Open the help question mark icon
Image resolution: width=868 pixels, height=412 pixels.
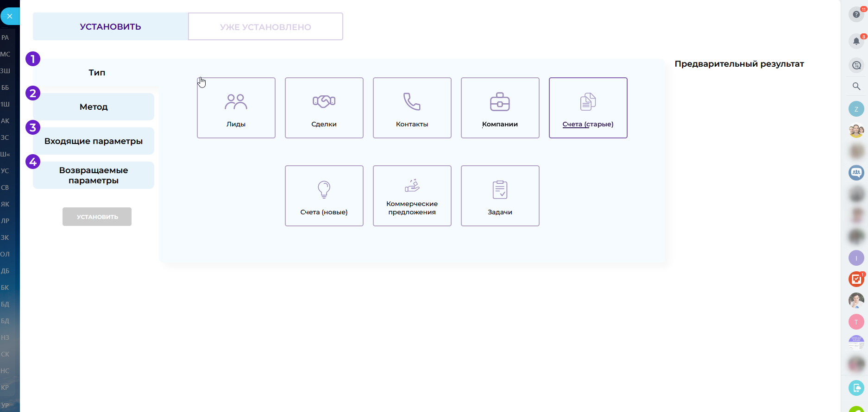click(x=856, y=14)
